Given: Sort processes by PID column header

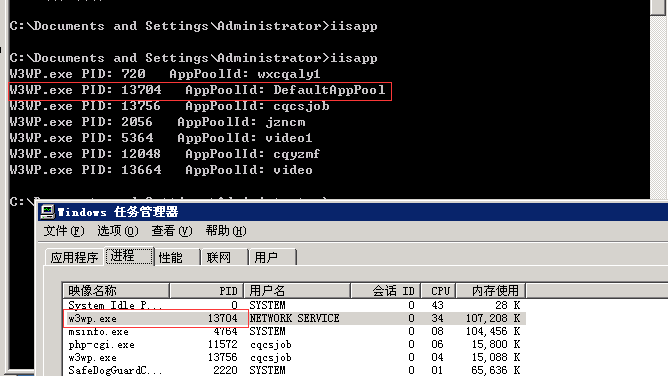Looking at the screenshot, I should pos(207,291).
